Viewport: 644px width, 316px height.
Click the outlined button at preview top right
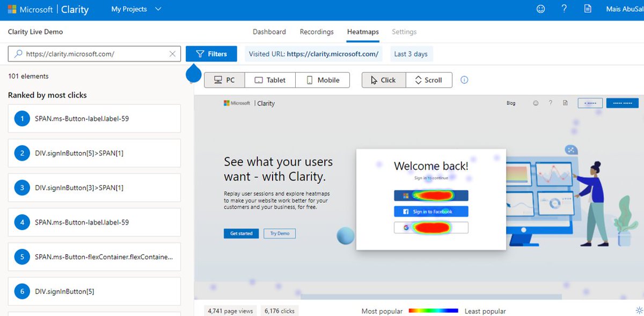[590, 103]
